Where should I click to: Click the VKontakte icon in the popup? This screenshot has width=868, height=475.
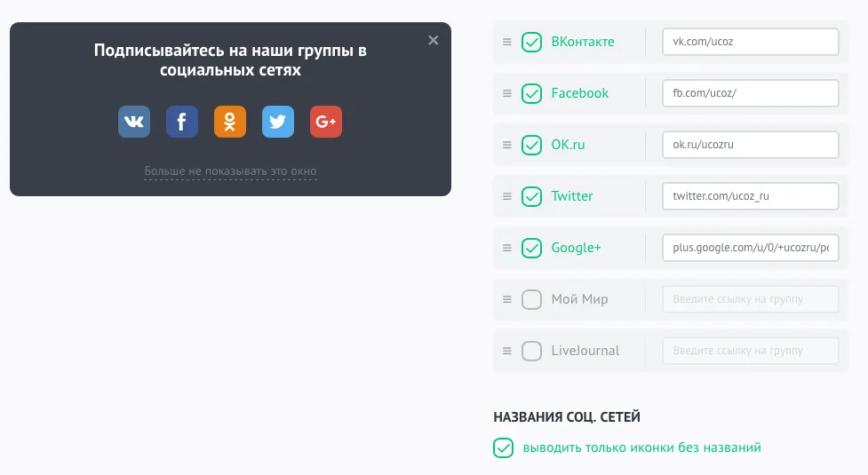134,122
